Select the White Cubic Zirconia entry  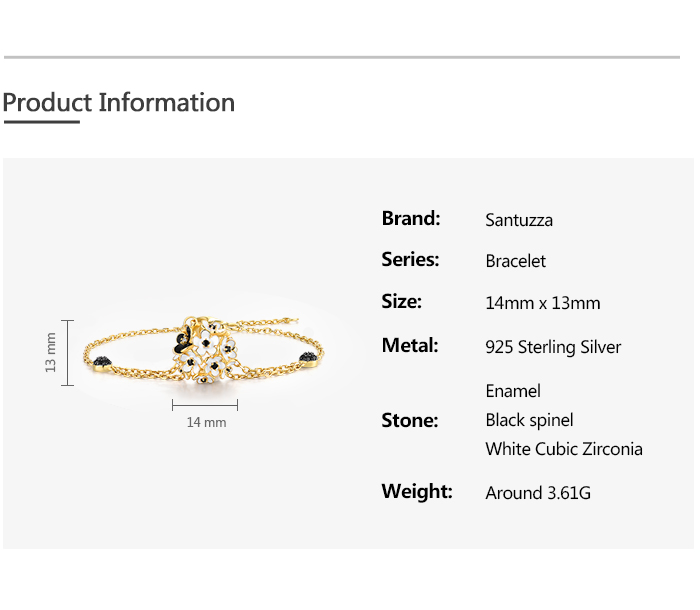tap(564, 449)
